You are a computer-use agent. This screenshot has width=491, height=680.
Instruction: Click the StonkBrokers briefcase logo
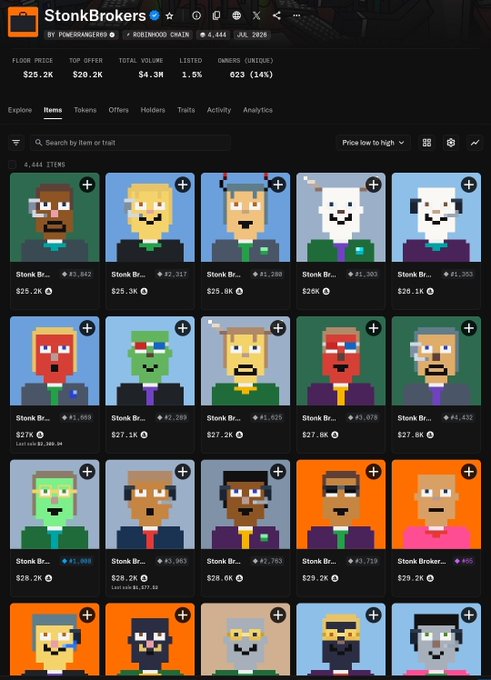23,22
